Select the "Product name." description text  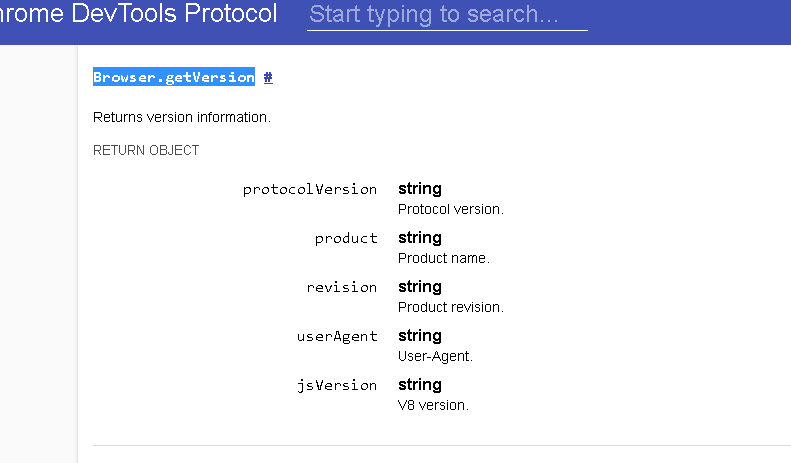click(x=444, y=258)
